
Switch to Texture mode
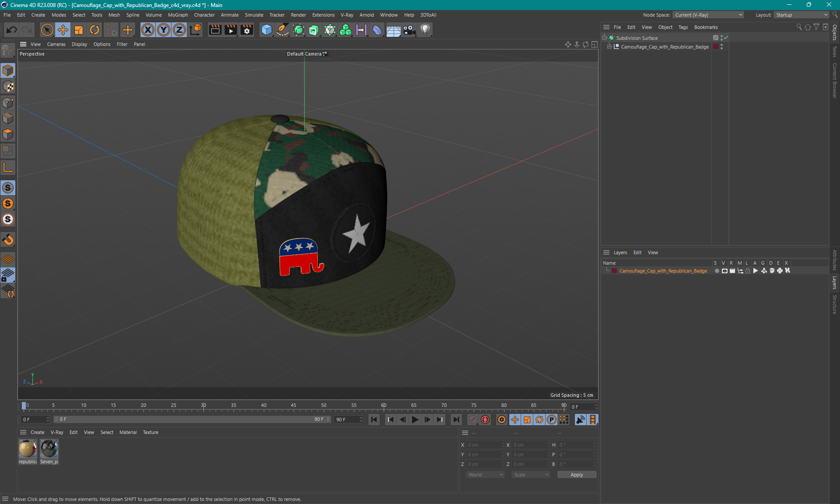[8, 87]
